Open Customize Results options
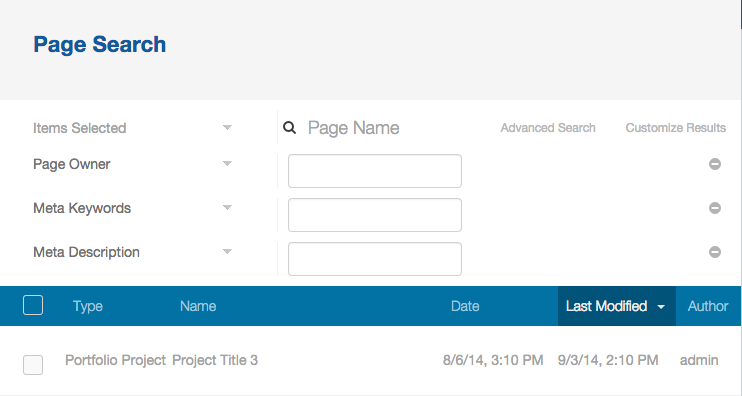 pos(676,128)
